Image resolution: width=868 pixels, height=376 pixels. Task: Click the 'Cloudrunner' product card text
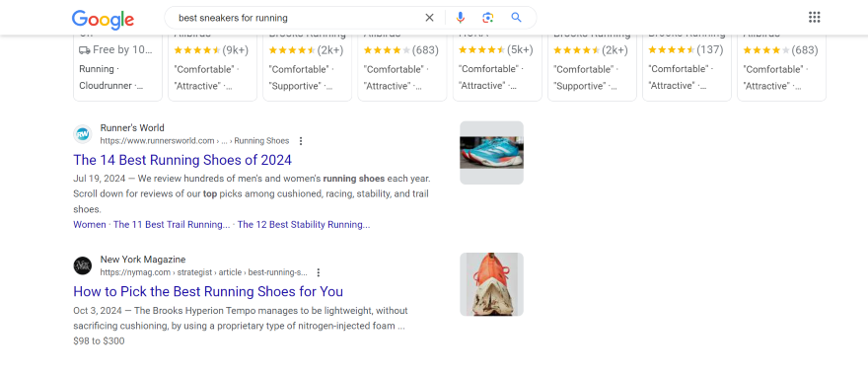(x=111, y=86)
